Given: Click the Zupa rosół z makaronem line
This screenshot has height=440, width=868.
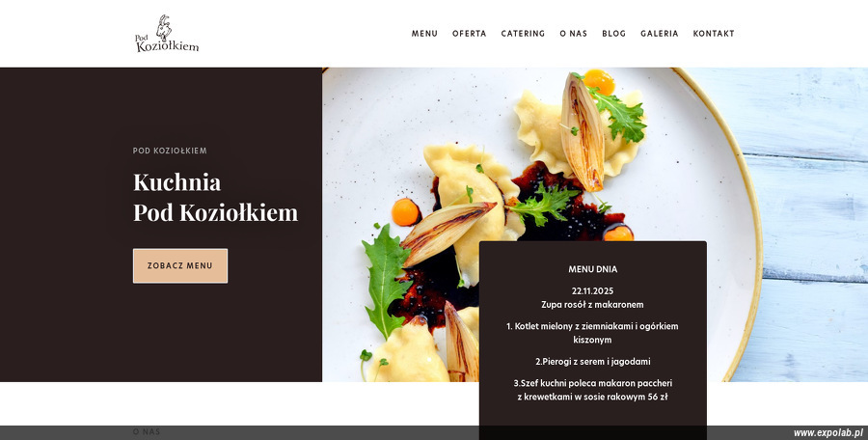Looking at the screenshot, I should 593,305.
